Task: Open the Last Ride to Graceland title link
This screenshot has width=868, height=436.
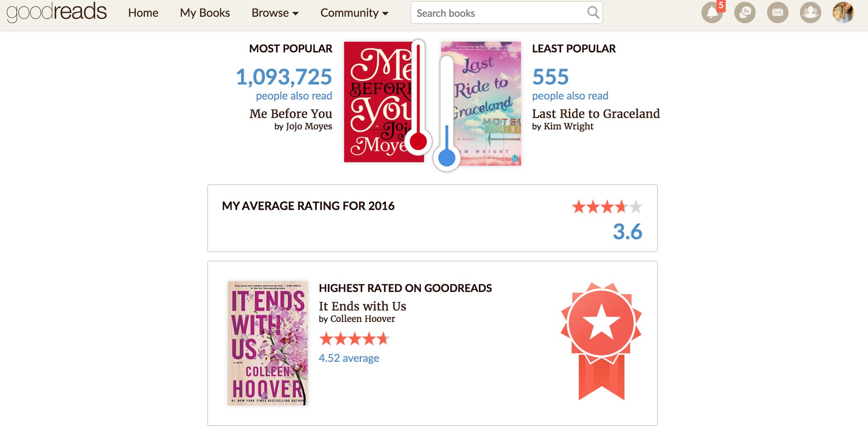Action: coord(595,114)
